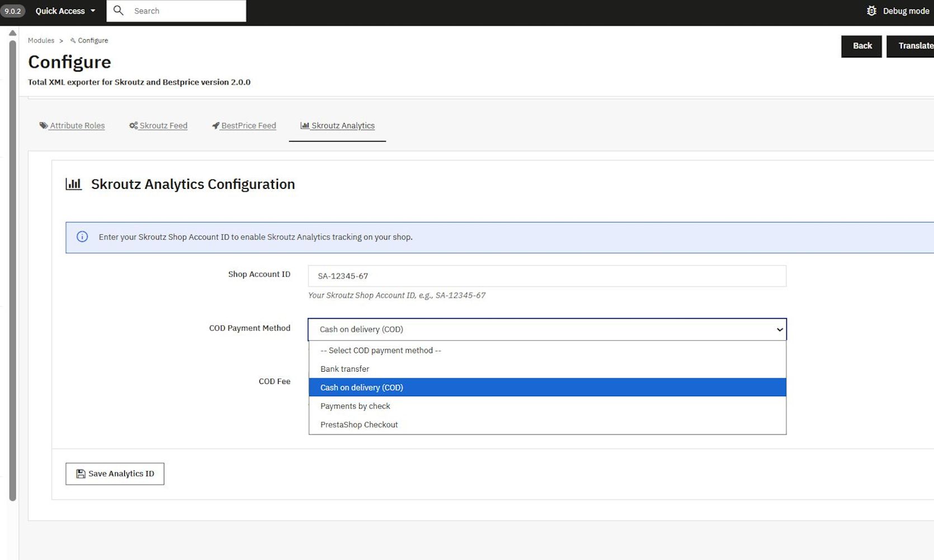The width and height of the screenshot is (934, 560).
Task: Click the gears icon for Skroutz Feed
Action: point(133,126)
